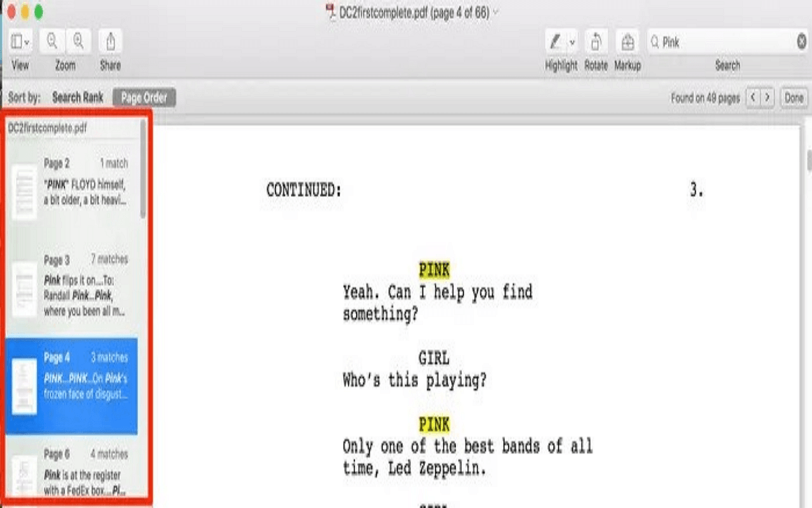Click the '1 match' count label

coord(114,163)
